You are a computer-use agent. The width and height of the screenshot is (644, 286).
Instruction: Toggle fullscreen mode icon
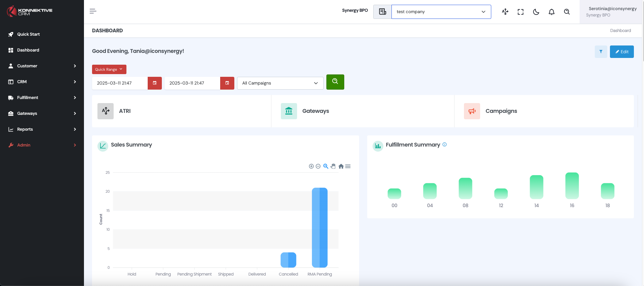[x=520, y=12]
